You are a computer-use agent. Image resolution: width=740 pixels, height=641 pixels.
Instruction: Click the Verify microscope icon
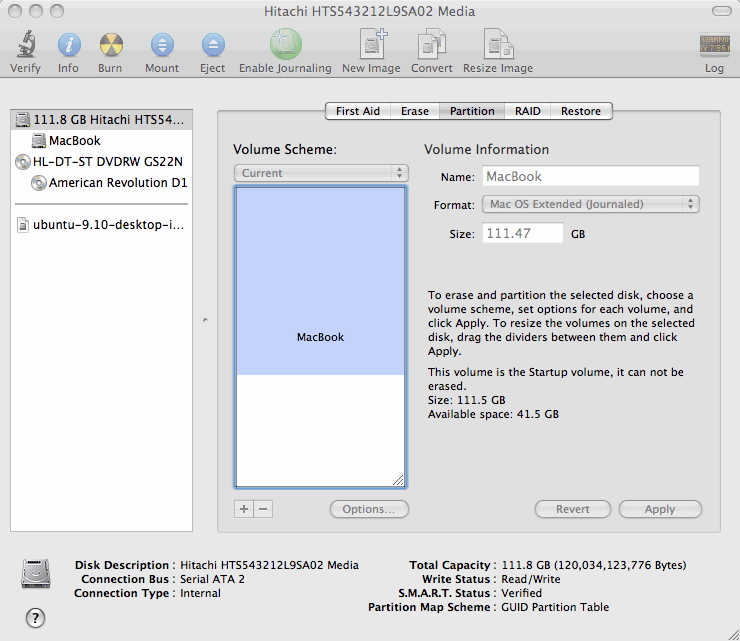pos(26,44)
